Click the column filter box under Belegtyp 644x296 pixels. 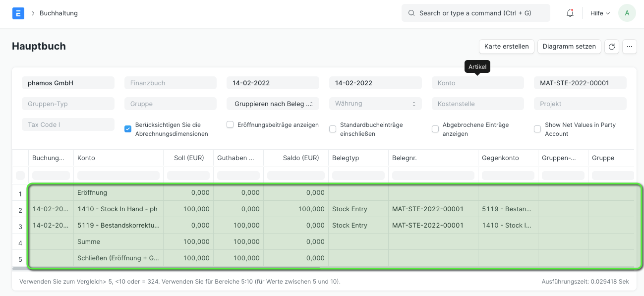pos(358,176)
